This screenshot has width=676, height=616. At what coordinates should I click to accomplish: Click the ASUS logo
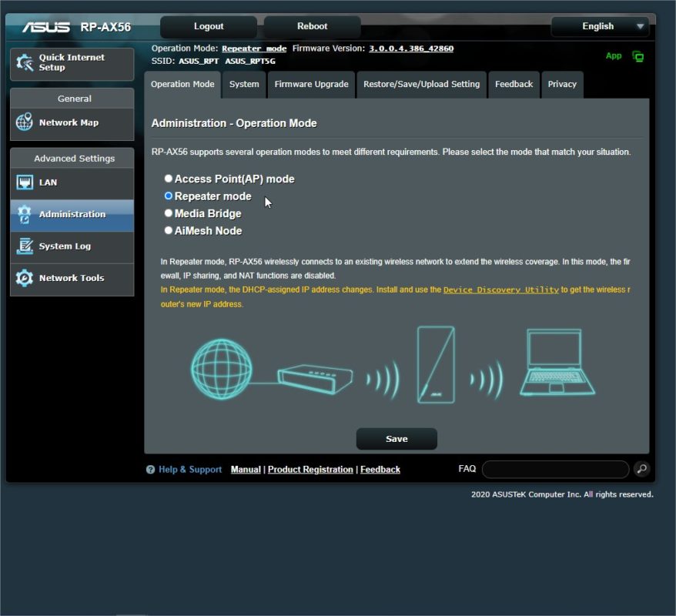(x=46, y=27)
